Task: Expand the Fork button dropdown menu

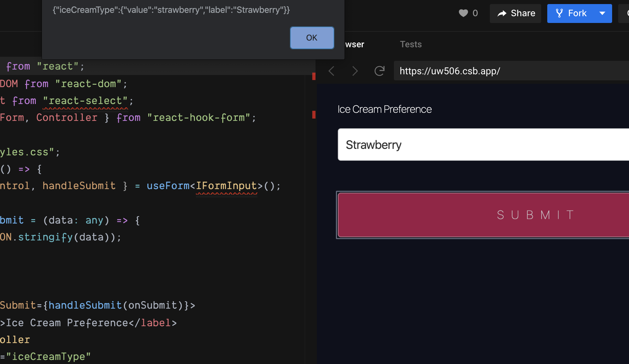Action: click(603, 13)
